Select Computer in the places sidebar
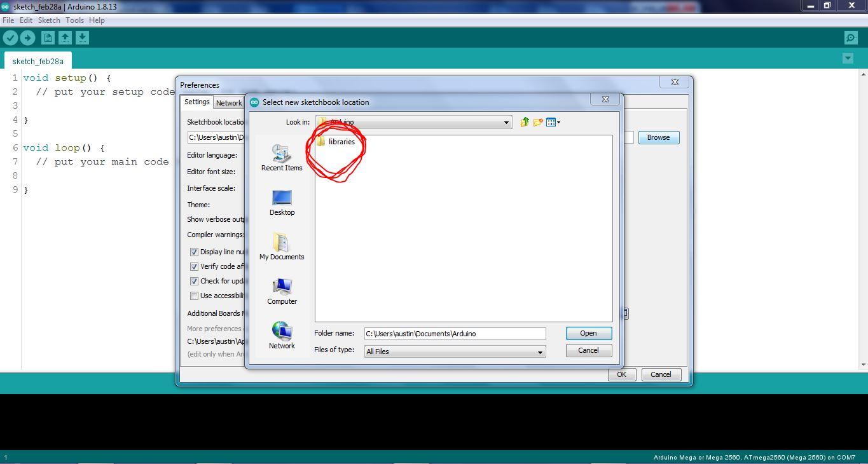 pyautogui.click(x=282, y=291)
